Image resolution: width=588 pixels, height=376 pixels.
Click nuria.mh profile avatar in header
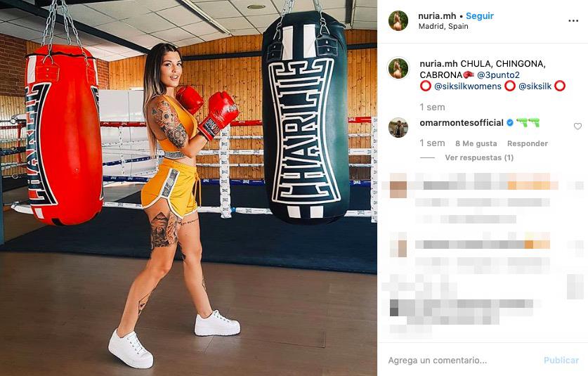tap(398, 20)
